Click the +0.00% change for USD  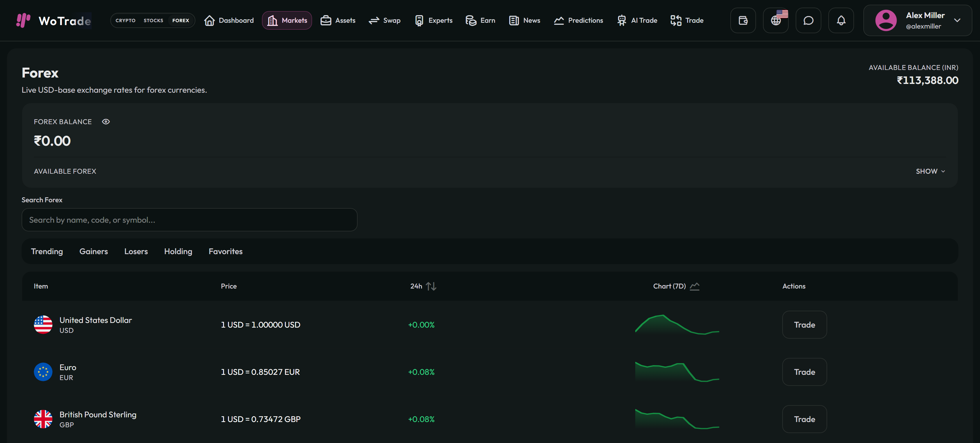pyautogui.click(x=421, y=325)
